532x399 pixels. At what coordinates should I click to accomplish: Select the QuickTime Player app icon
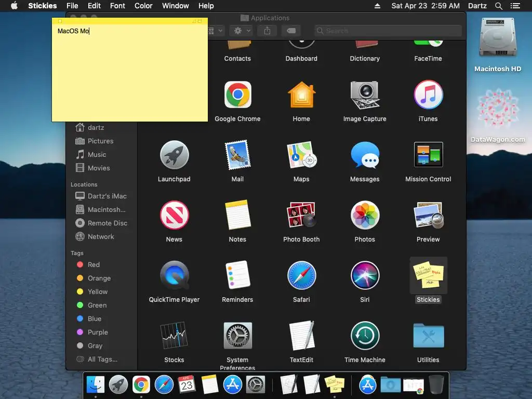[174, 275]
